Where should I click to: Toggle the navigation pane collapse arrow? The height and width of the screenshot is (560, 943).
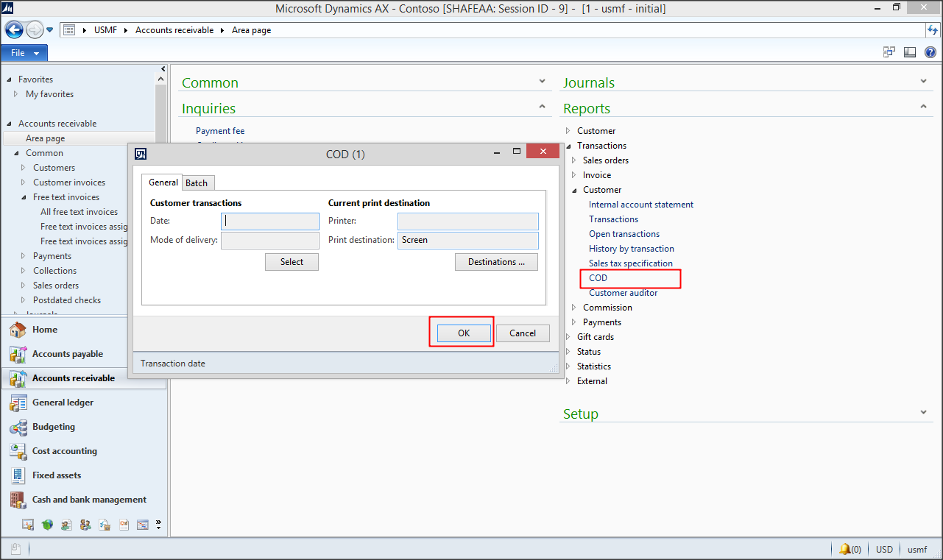(x=163, y=68)
